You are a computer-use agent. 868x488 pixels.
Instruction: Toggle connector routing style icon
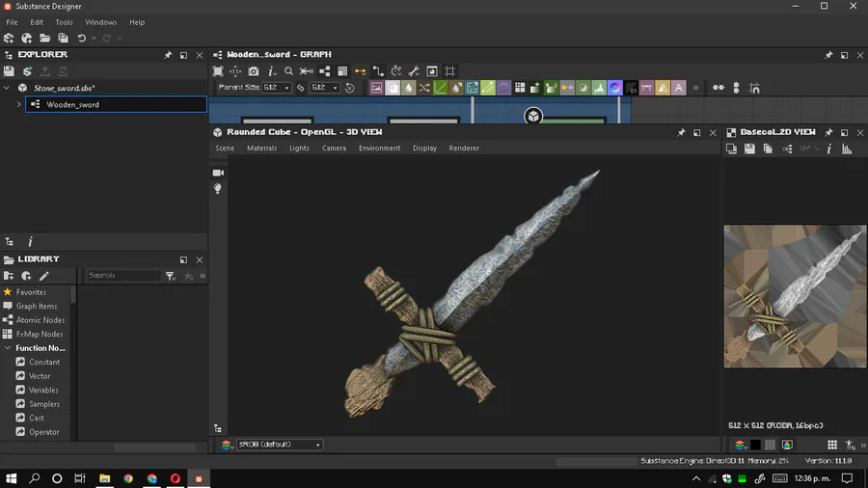(378, 71)
